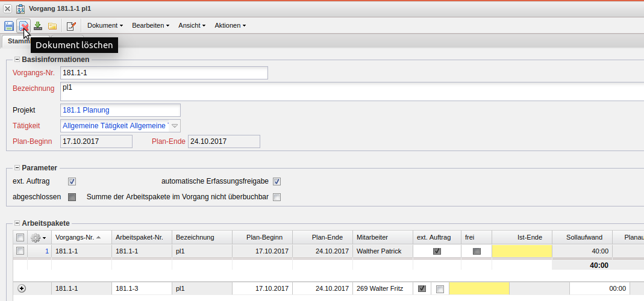Click the edit note pencil icon

[x=71, y=26]
